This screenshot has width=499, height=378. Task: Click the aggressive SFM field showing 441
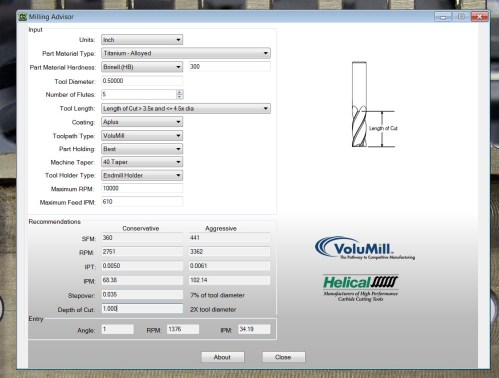(230, 238)
